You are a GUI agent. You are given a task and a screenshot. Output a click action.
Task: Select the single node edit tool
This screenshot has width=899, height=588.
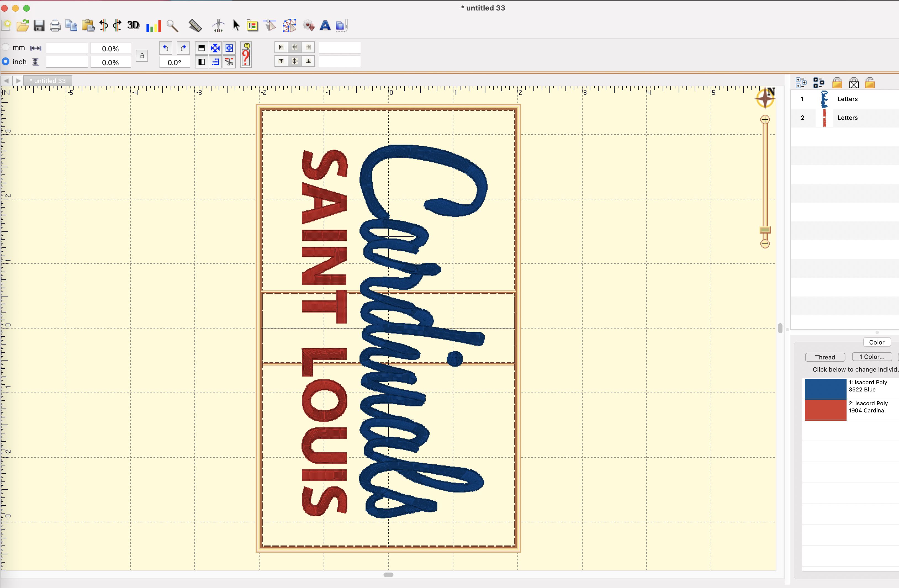pos(270,26)
